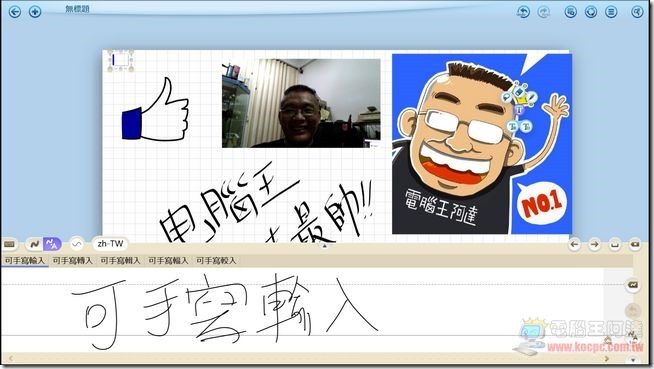Select the thumbs-up drawing
Image resolution: width=654 pixels, height=369 pixels.
tap(155, 109)
